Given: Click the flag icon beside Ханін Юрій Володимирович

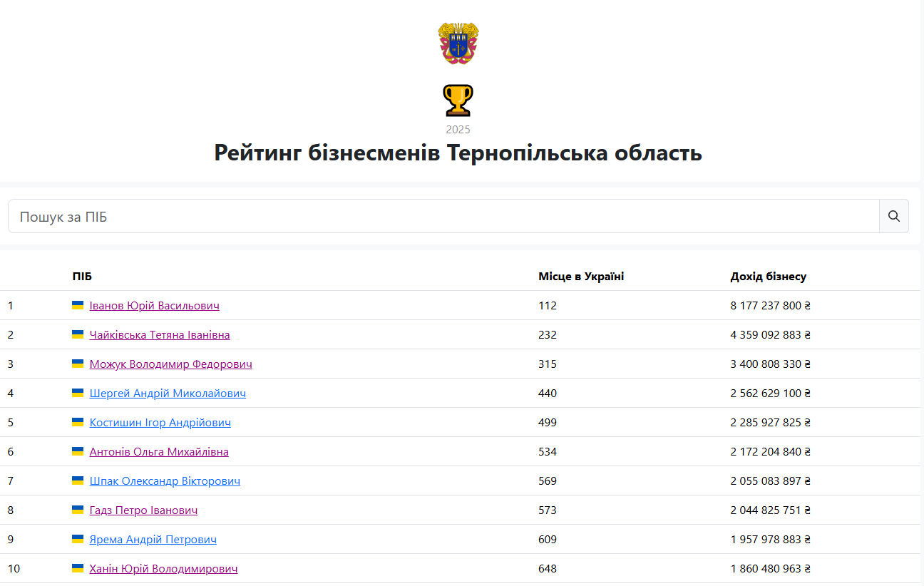Looking at the screenshot, I should point(78,568).
